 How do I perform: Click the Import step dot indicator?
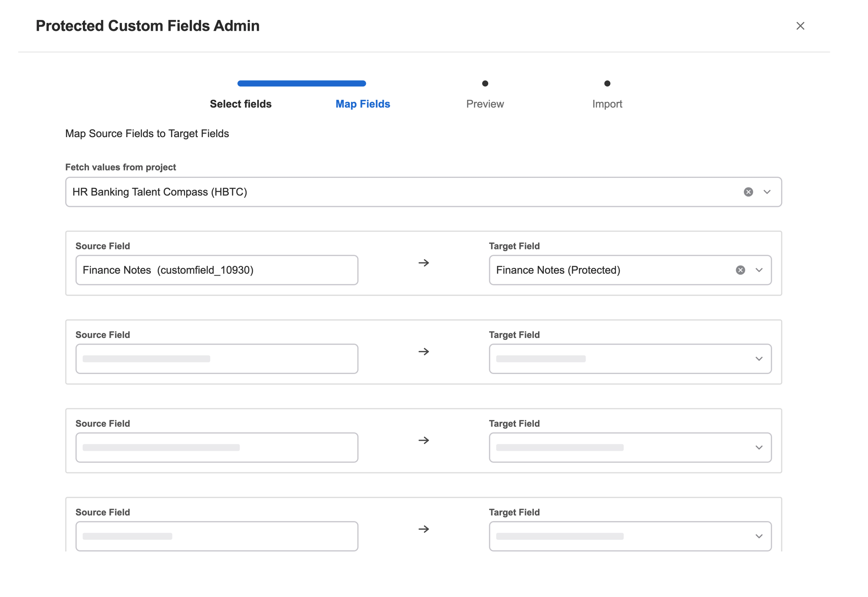point(607,83)
